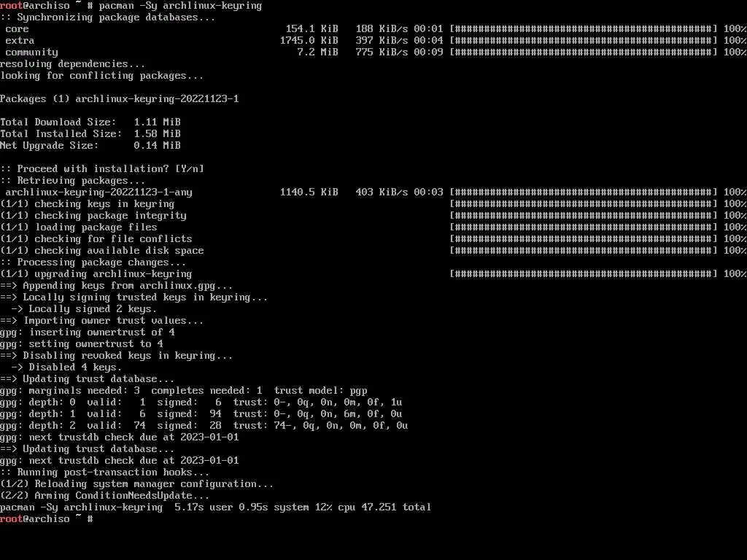This screenshot has height=560, width=747.
Task: Click 'Reloading system manager configuration...' line
Action: point(136,484)
